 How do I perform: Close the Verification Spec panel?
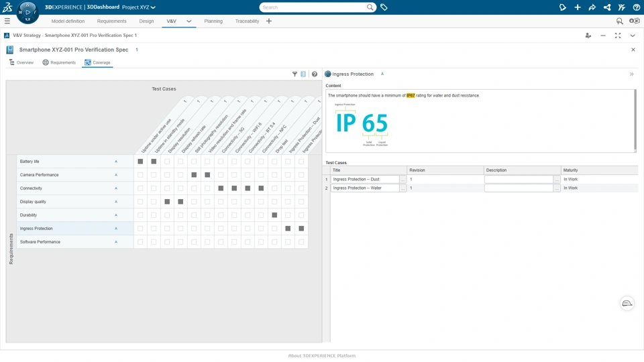click(x=633, y=50)
